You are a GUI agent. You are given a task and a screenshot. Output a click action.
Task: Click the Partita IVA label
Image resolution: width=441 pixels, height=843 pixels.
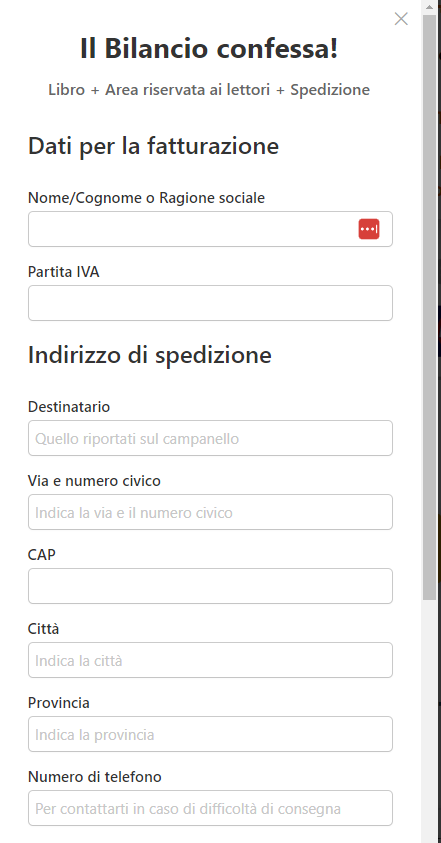coord(63,272)
